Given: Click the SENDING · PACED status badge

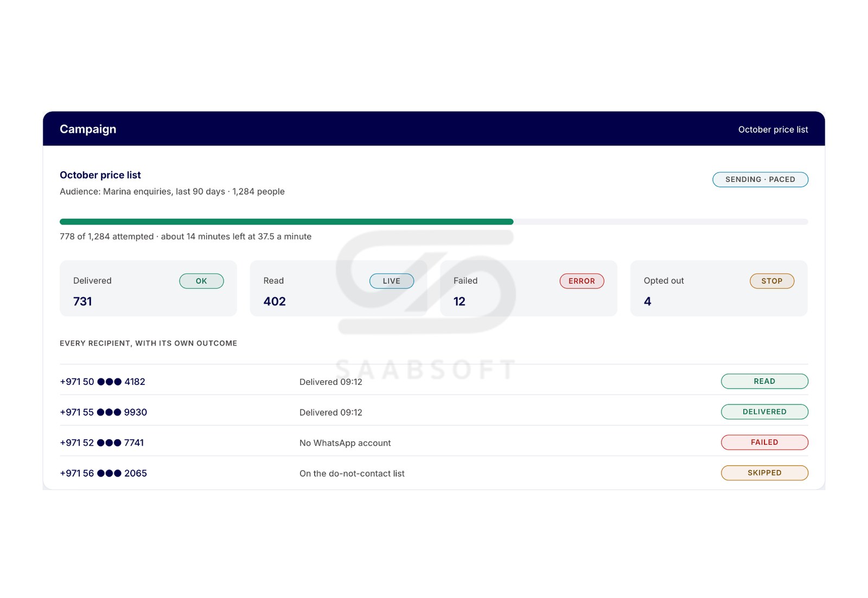Looking at the screenshot, I should click(760, 179).
